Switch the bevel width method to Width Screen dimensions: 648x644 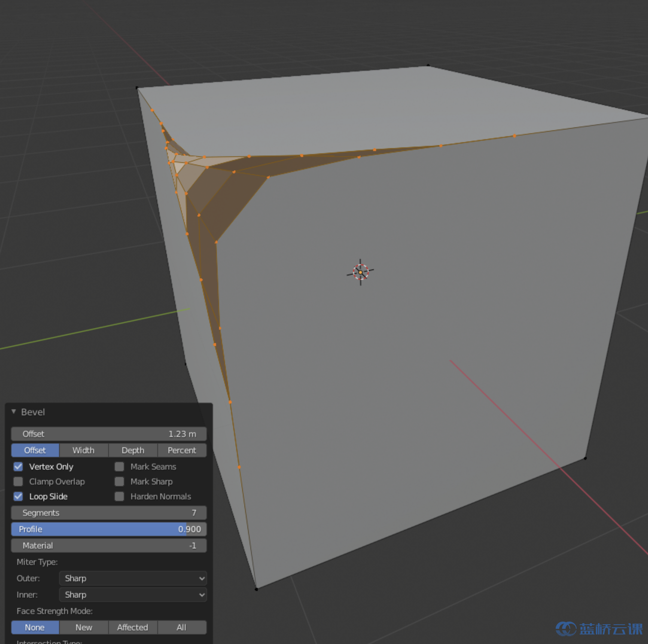83,450
